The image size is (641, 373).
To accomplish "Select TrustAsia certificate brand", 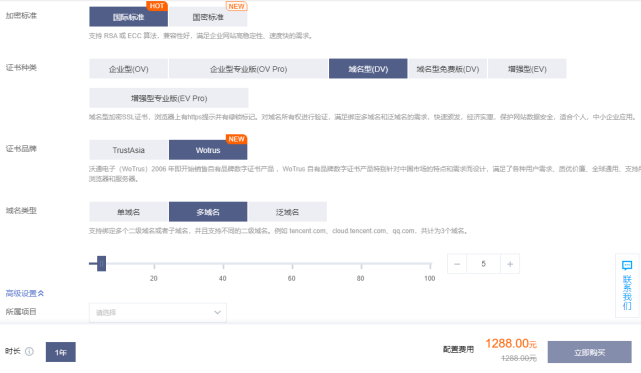I will [128, 150].
